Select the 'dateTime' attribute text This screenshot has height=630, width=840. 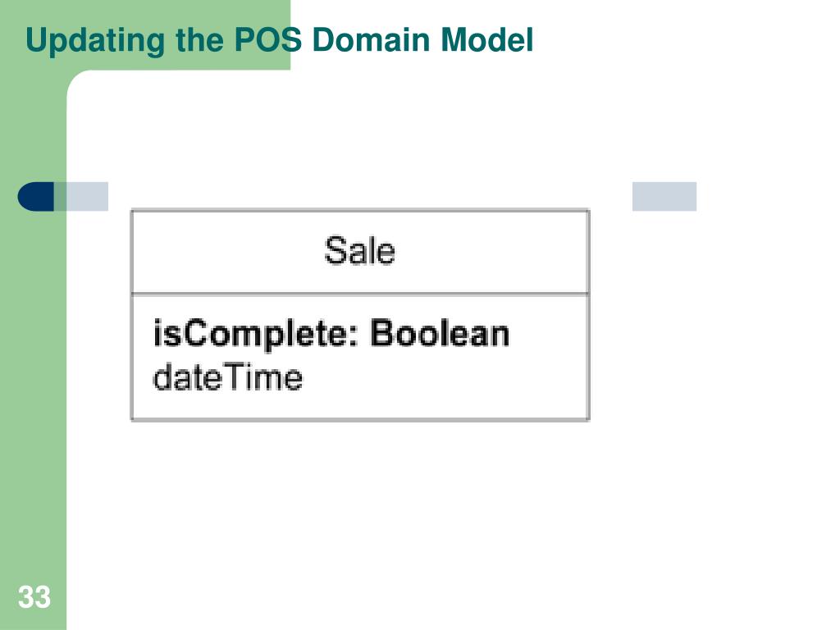[228, 377]
